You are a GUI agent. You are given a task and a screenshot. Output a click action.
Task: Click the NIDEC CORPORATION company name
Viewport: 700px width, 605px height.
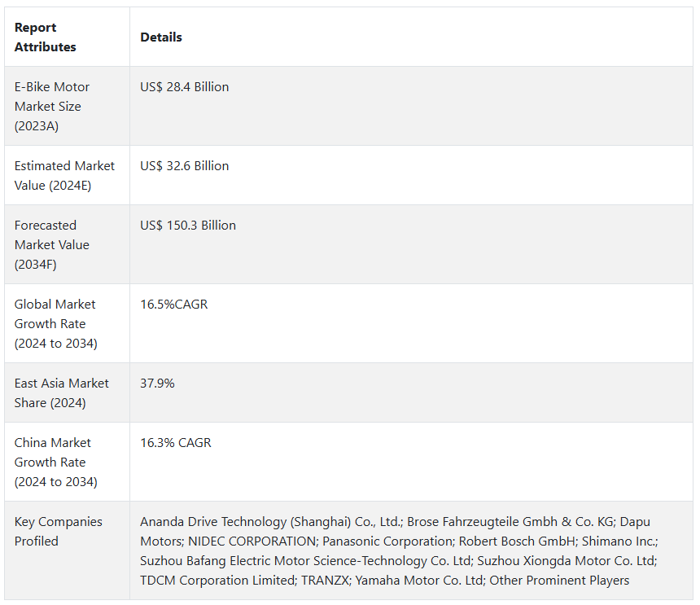(252, 541)
